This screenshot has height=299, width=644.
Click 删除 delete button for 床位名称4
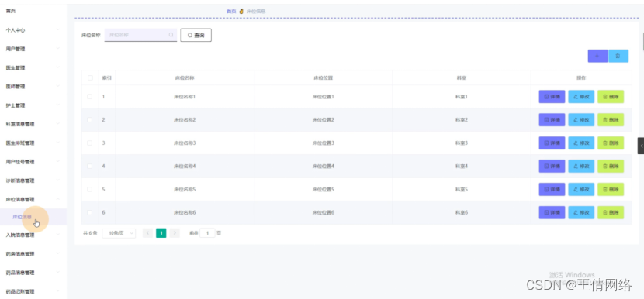click(611, 166)
